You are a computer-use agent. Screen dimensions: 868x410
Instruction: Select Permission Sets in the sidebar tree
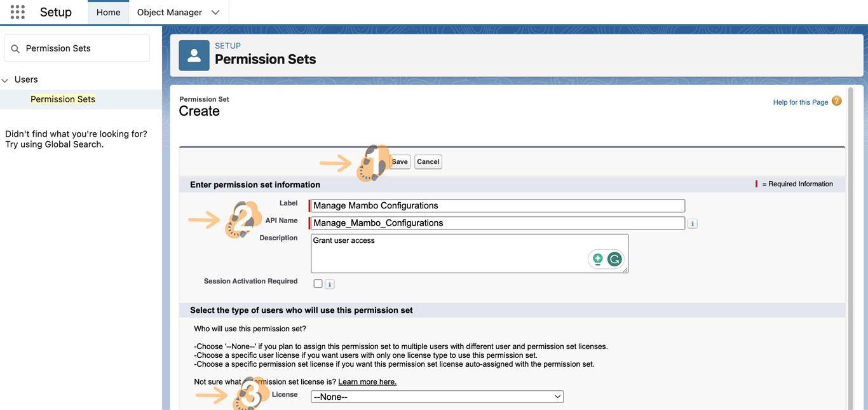(x=63, y=99)
